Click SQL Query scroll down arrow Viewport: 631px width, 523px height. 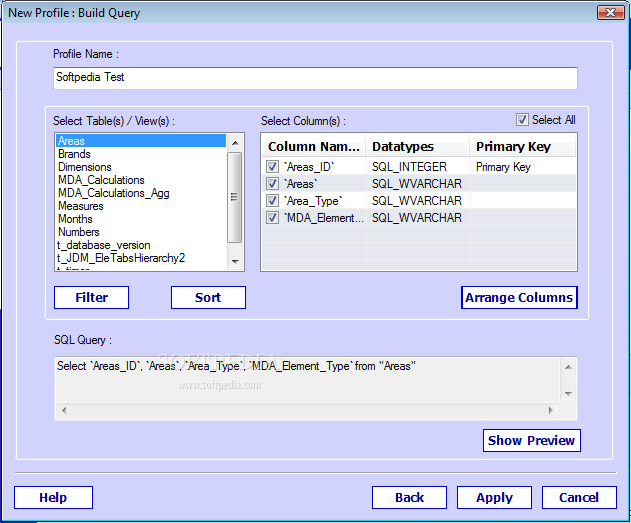(x=568, y=393)
